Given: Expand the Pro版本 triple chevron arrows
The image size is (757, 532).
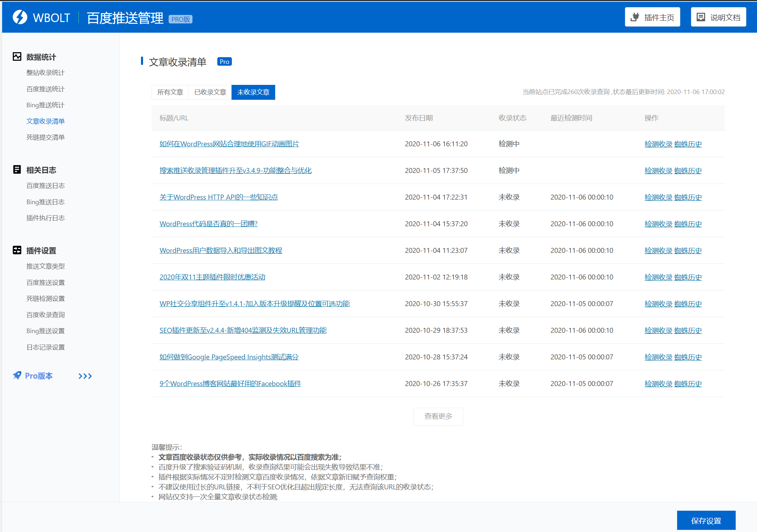Looking at the screenshot, I should [x=85, y=376].
